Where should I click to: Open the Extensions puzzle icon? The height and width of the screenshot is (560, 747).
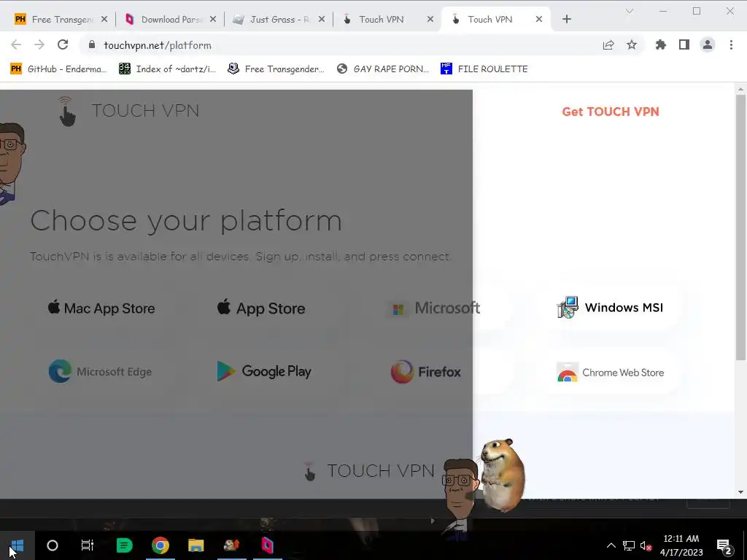661,44
